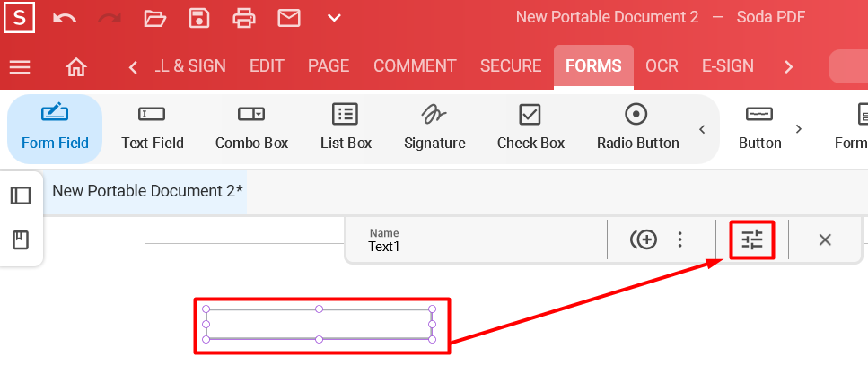The height and width of the screenshot is (374, 868).
Task: Select the FORMS tab
Action: tap(593, 66)
